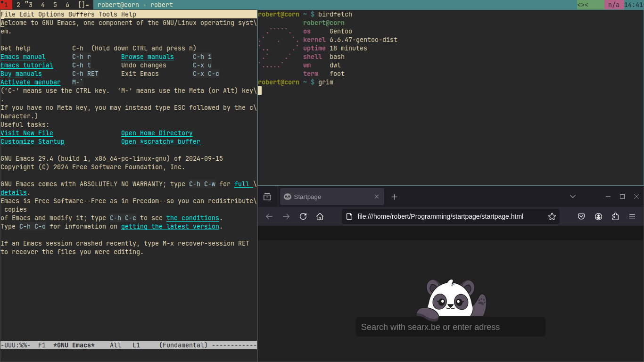Bookmark this page with the star icon
This screenshot has height=362, width=644.
552,216
